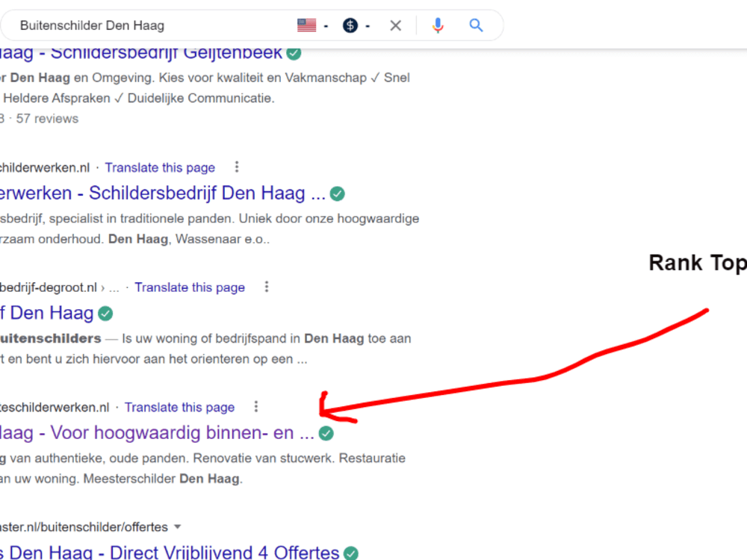Screen dimensions: 747x560
Task: Open the 'f Den Haag' degroot result title
Action: pyautogui.click(x=46, y=314)
